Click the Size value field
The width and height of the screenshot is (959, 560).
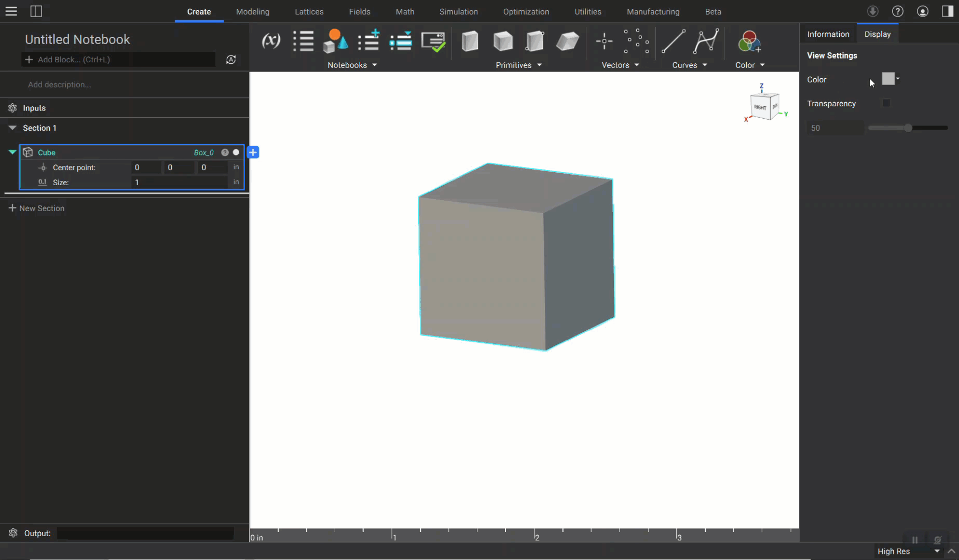(x=179, y=182)
